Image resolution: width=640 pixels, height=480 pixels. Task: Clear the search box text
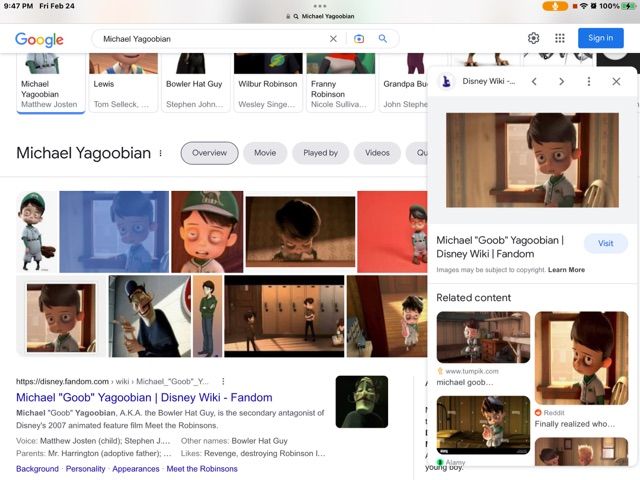(334, 39)
